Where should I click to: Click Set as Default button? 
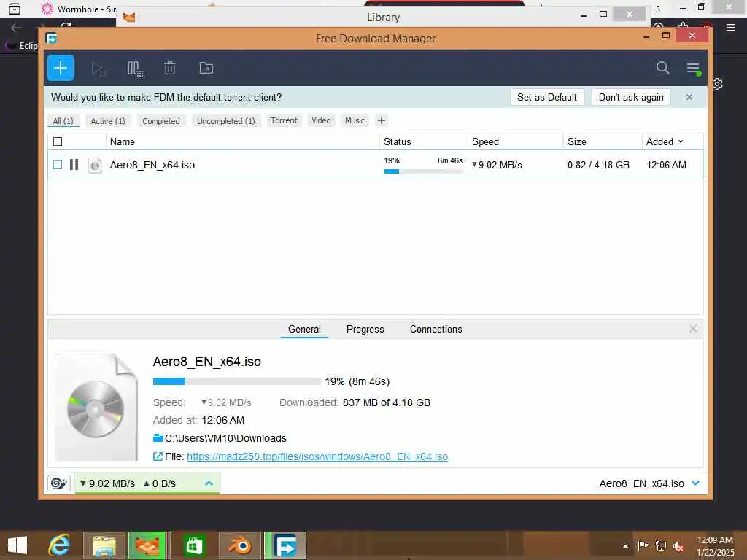click(x=547, y=97)
